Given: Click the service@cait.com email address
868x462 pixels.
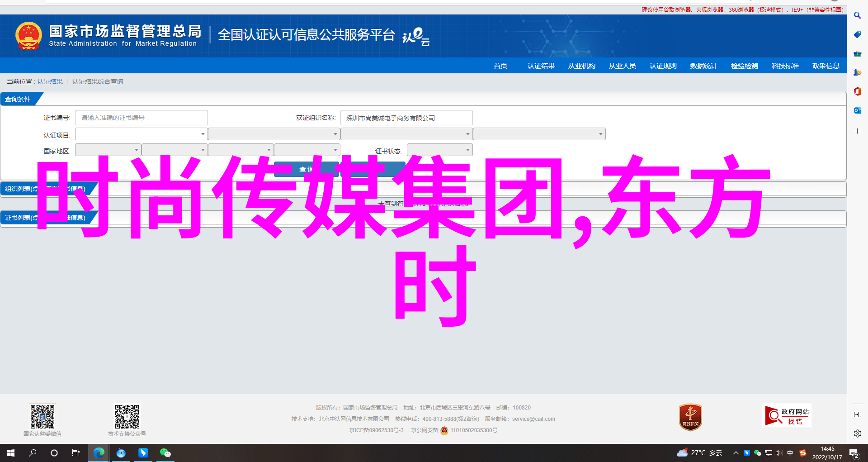Looking at the screenshot, I should coord(533,419).
